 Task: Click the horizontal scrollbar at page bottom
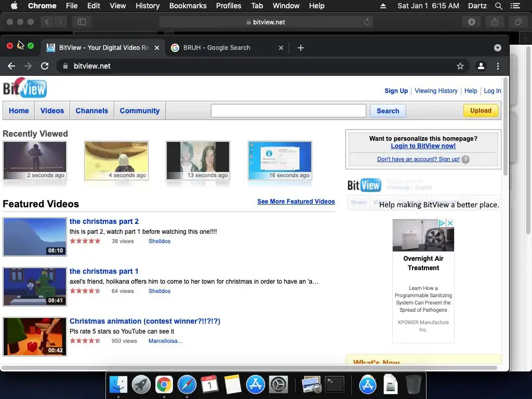[x=249, y=368]
